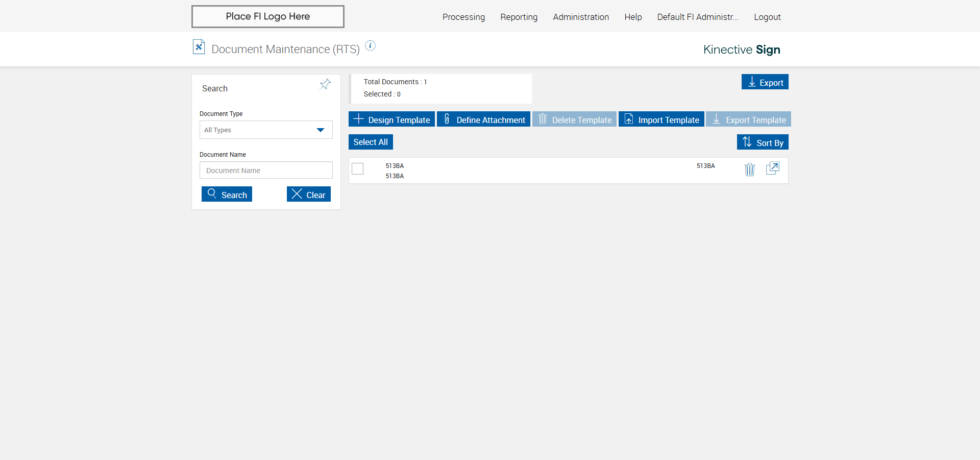Click the Import Template button
Image resolution: width=980 pixels, height=460 pixels.
(661, 119)
